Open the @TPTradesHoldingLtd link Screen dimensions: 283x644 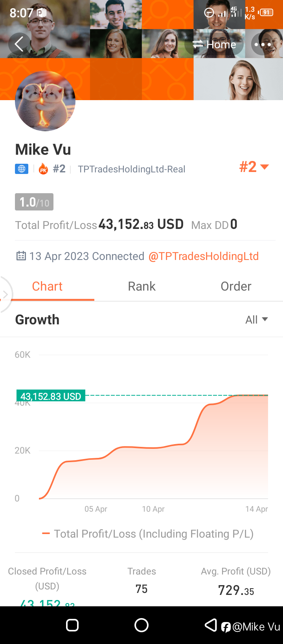click(204, 256)
